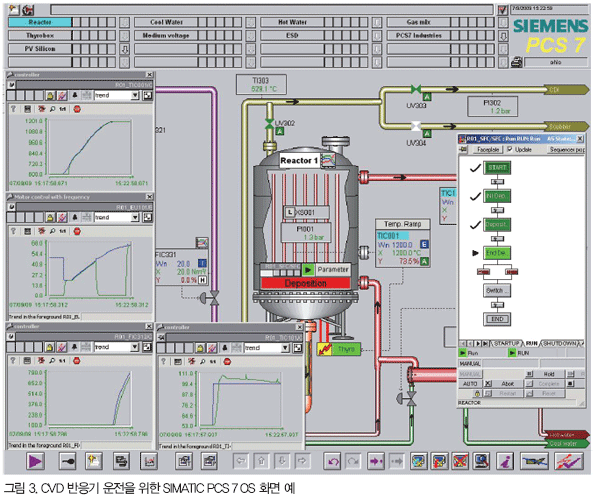Click the UV303 green valve symbol
The image size is (594, 497).
416,89
